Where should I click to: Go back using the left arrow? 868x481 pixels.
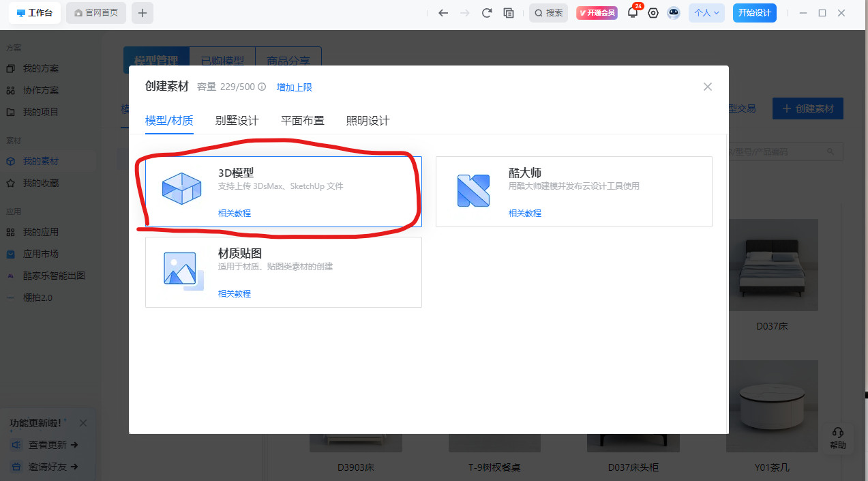tap(443, 13)
